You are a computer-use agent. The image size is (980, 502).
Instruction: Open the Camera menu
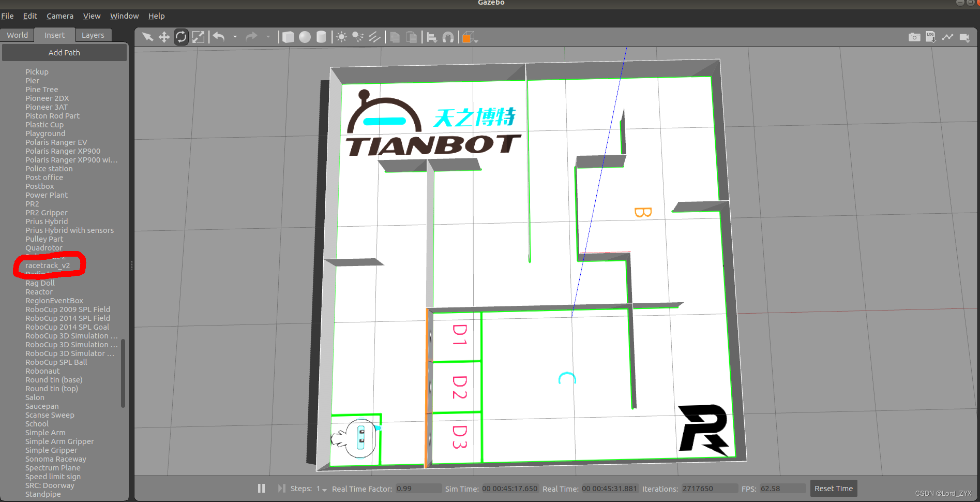point(60,16)
